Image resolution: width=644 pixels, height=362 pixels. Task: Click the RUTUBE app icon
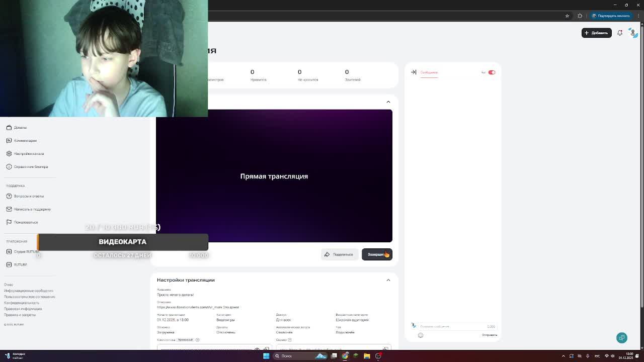pos(9,264)
